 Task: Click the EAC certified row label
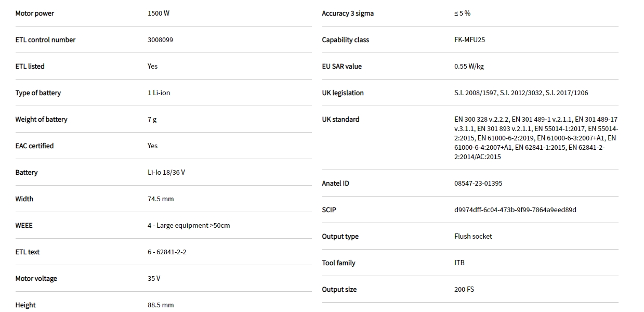34,146
